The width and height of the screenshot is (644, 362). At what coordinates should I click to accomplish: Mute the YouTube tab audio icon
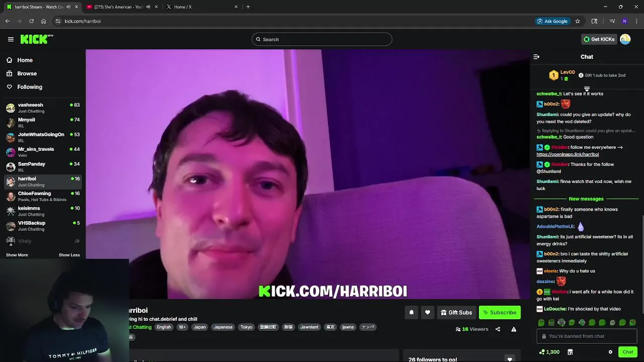pos(148,7)
